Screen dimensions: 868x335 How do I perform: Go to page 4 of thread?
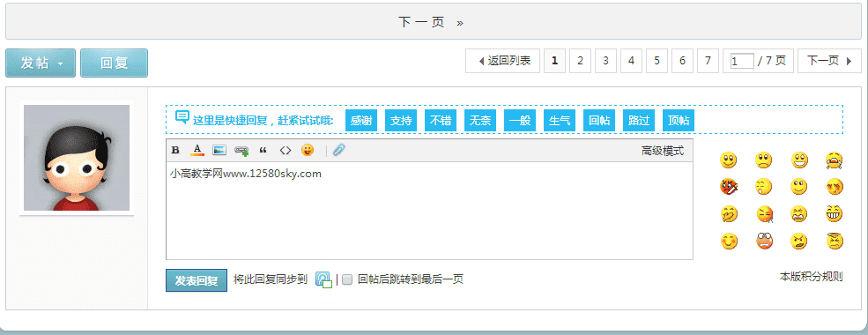coord(631,61)
